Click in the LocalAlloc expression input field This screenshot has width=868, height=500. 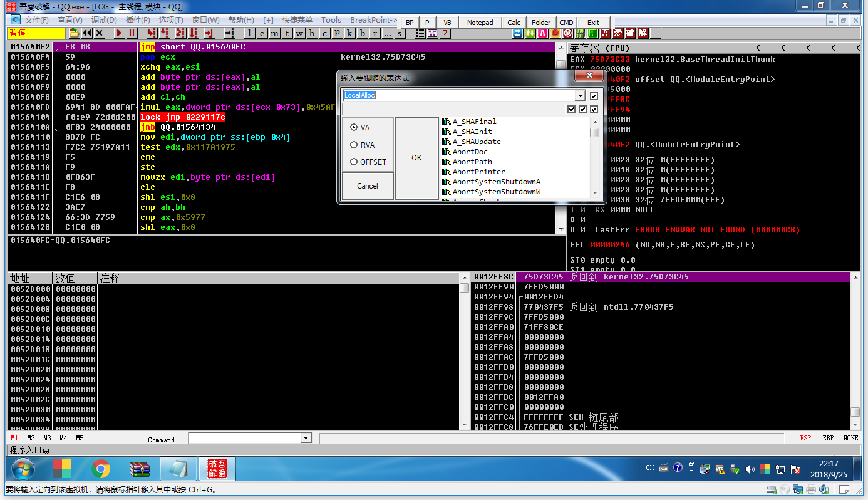pyautogui.click(x=459, y=96)
